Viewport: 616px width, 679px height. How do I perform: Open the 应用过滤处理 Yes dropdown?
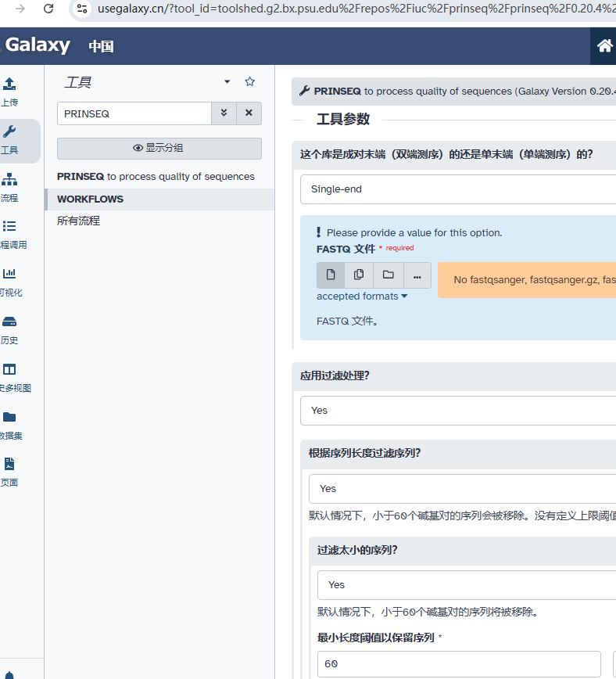pos(458,411)
